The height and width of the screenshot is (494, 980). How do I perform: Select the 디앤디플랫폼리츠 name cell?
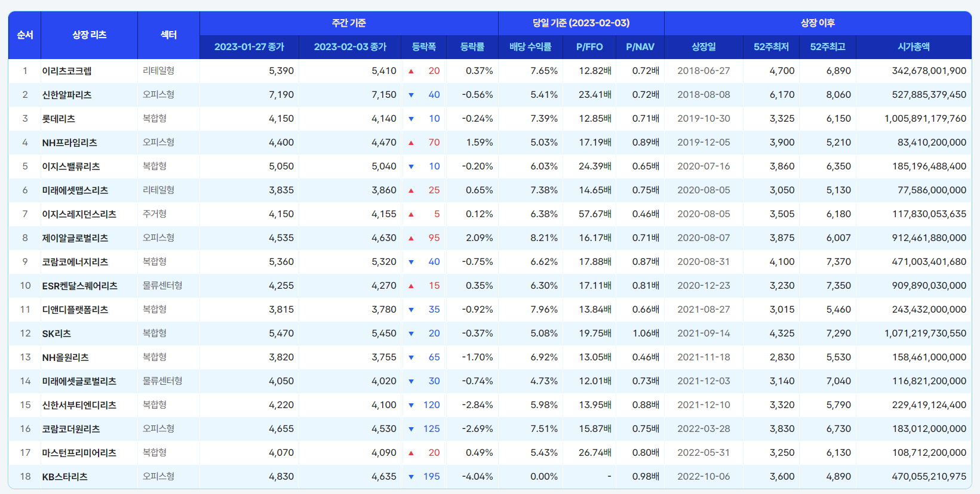click(x=90, y=310)
